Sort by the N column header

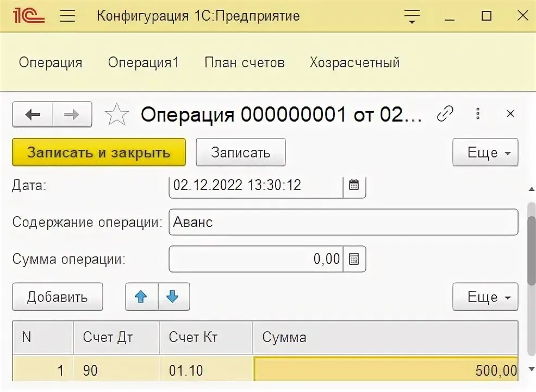43,337
